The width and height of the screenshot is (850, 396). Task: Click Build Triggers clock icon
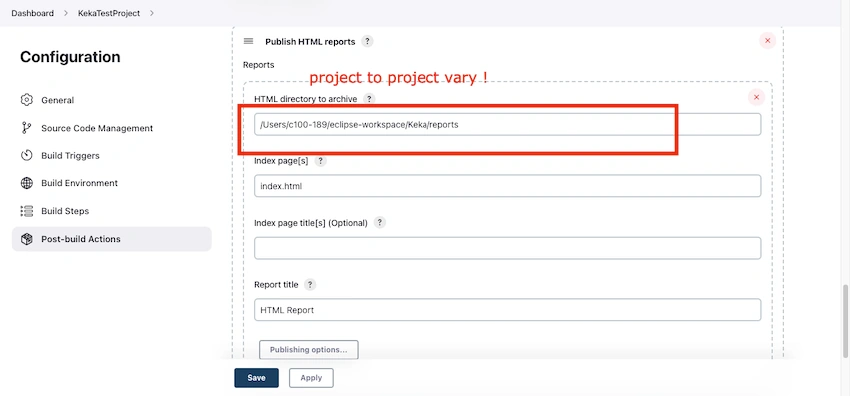[x=27, y=155]
